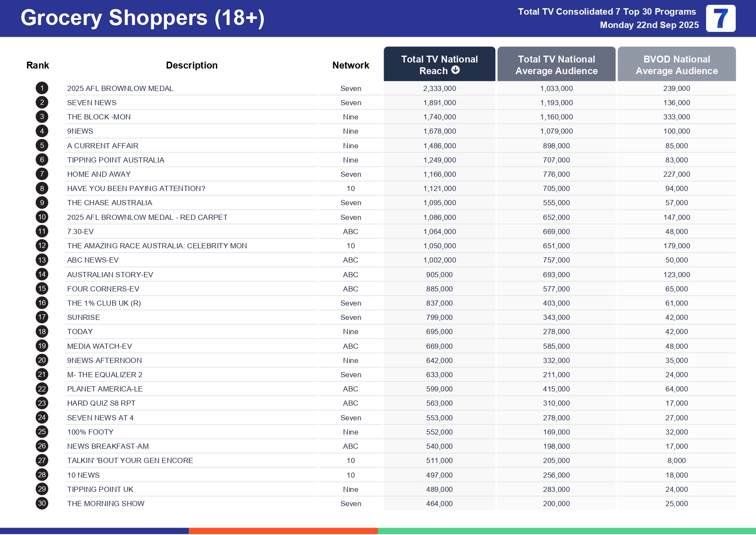
Task: Select the rank 15 number badge
Action: (42, 288)
